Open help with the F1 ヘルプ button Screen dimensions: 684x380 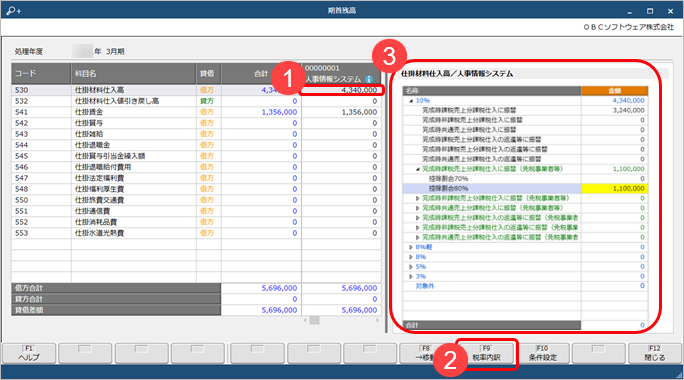[29, 353]
